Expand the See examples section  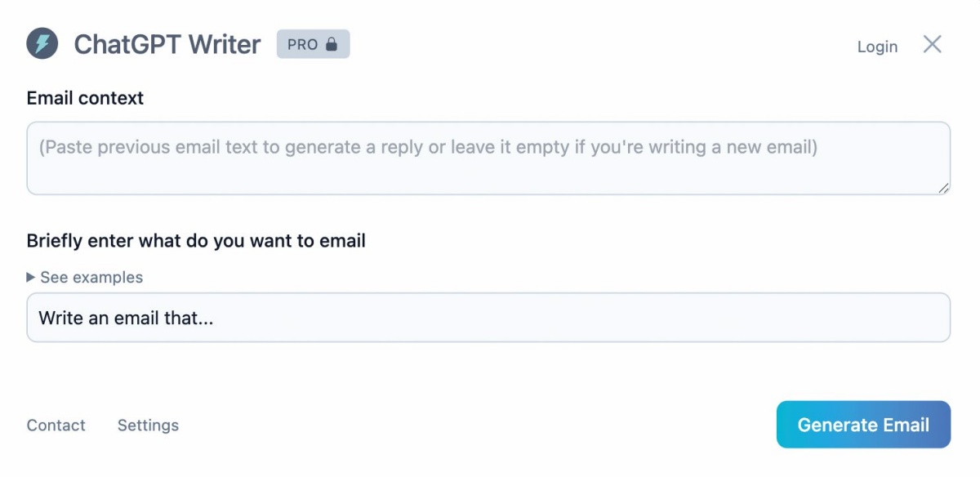pos(85,278)
